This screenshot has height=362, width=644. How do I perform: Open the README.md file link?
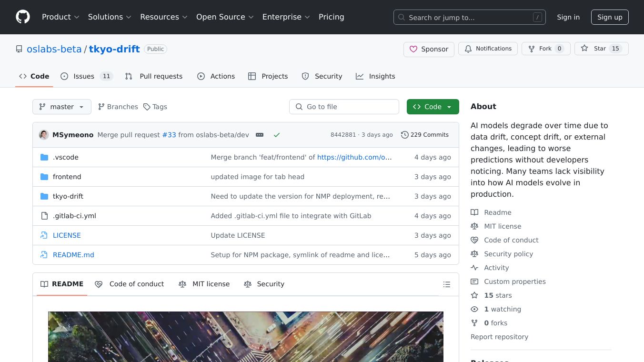[x=73, y=255]
